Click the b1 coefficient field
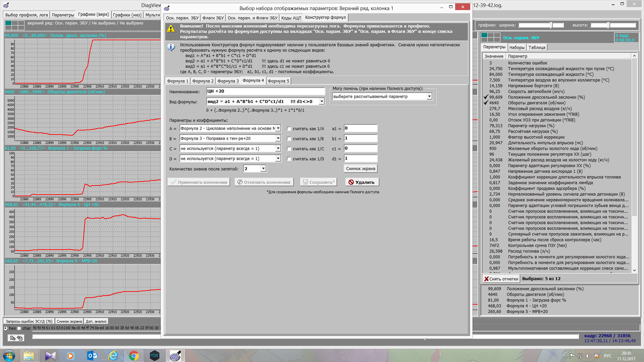 tap(361, 138)
